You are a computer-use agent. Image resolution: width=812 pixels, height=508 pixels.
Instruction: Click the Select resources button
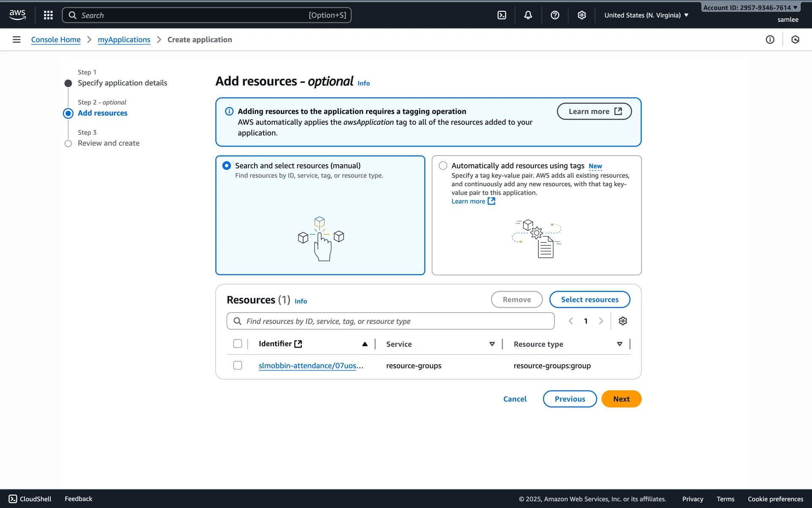click(590, 299)
